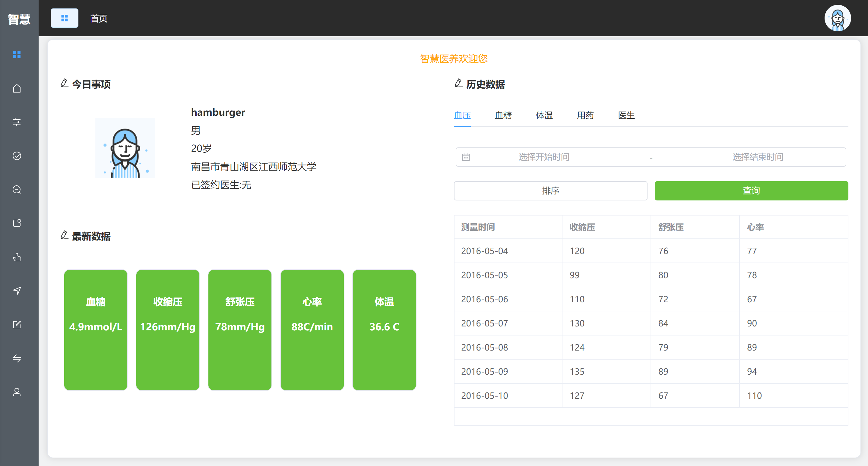Image resolution: width=868 pixels, height=466 pixels.
Task: Open the user profile icon in sidebar
Action: coord(17,392)
